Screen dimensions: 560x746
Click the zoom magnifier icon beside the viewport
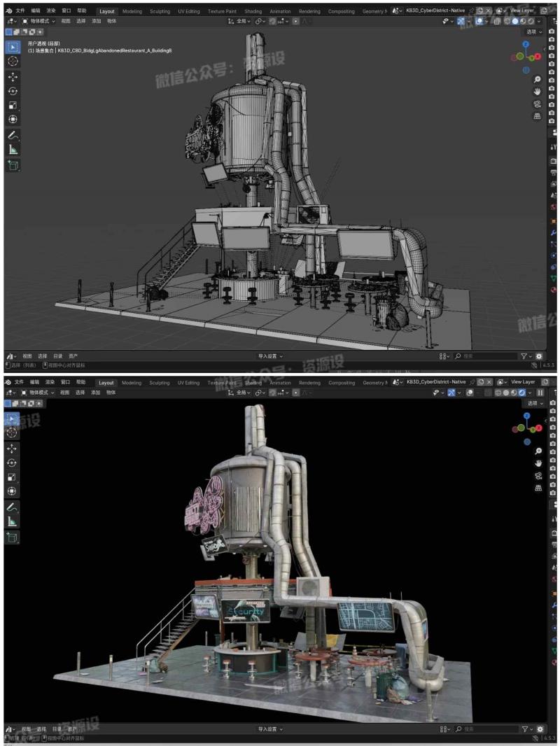click(537, 79)
